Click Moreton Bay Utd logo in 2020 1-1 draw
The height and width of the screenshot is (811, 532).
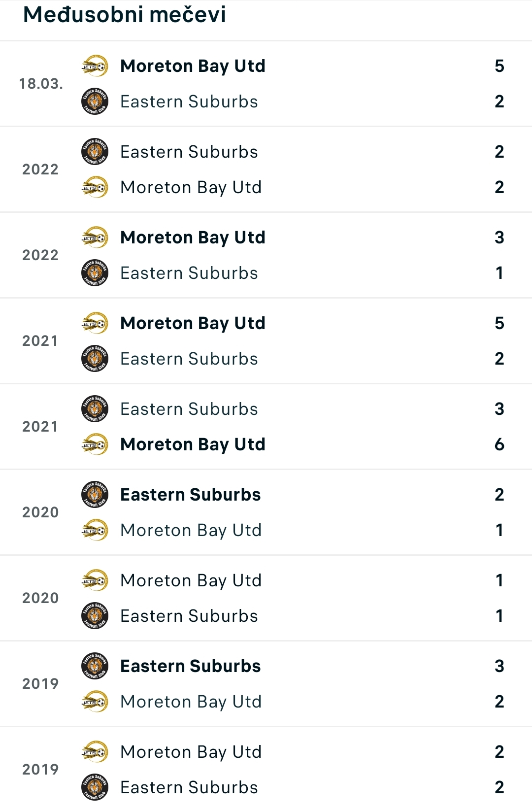(x=95, y=580)
